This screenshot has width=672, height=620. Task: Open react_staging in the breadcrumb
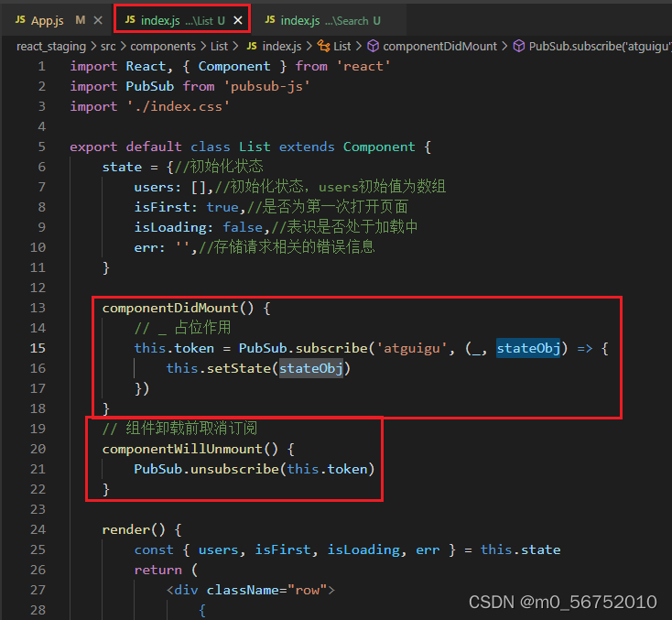coord(51,47)
